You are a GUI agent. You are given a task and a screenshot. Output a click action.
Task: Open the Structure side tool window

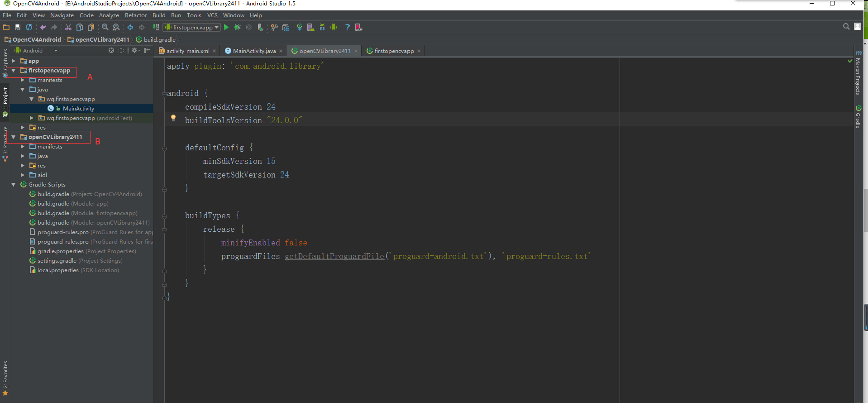5,144
